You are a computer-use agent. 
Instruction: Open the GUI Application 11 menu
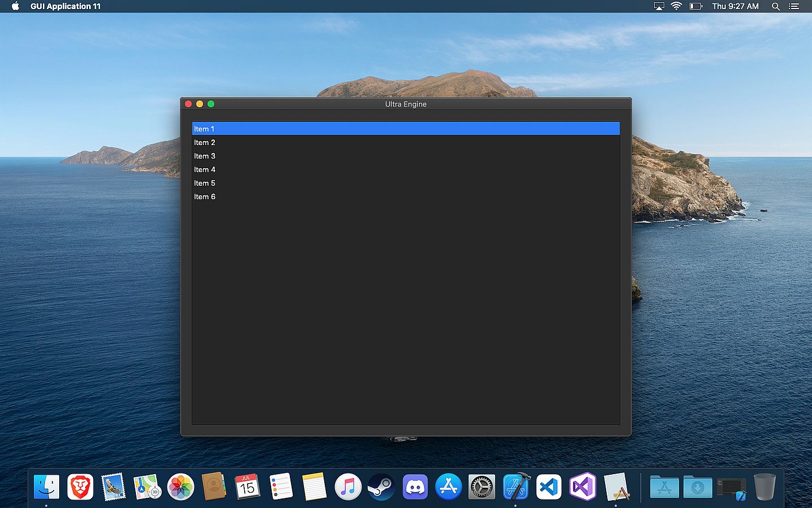[65, 6]
